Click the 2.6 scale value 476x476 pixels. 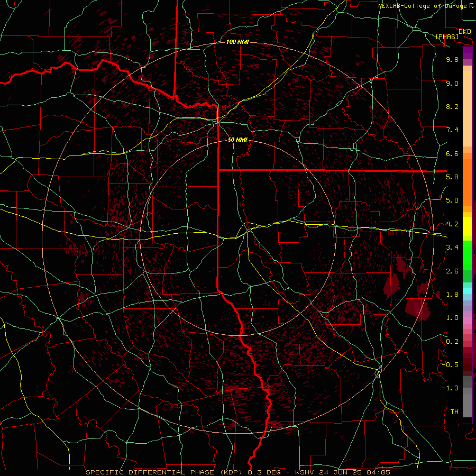click(x=452, y=271)
